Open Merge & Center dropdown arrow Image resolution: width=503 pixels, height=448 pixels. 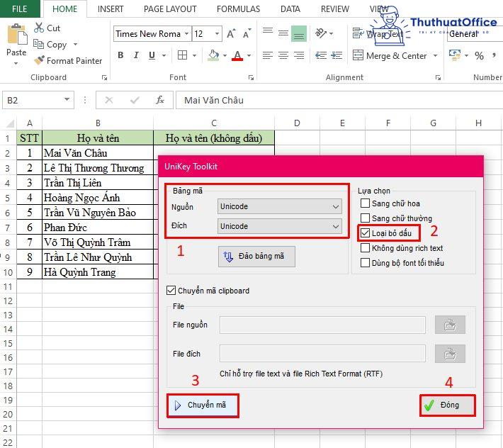435,56
